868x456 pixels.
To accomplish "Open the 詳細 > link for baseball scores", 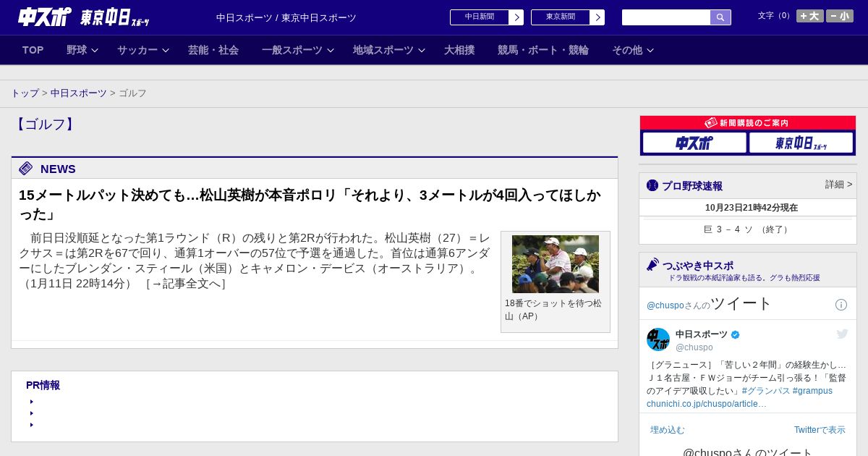I will click(839, 185).
